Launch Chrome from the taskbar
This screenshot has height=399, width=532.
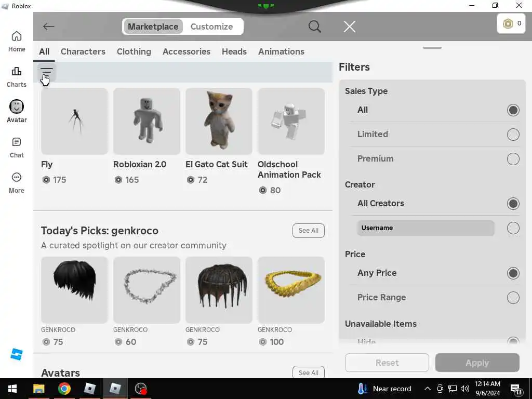[64, 389]
